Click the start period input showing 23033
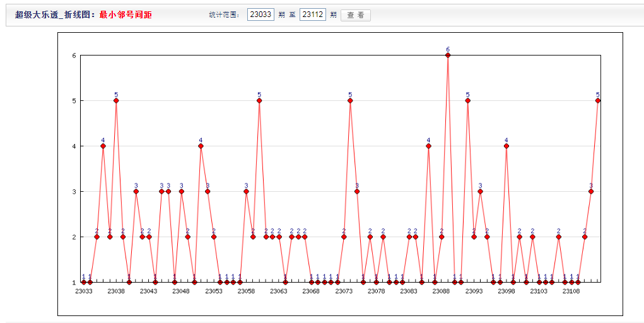The width and height of the screenshot is (644, 323). tap(261, 15)
